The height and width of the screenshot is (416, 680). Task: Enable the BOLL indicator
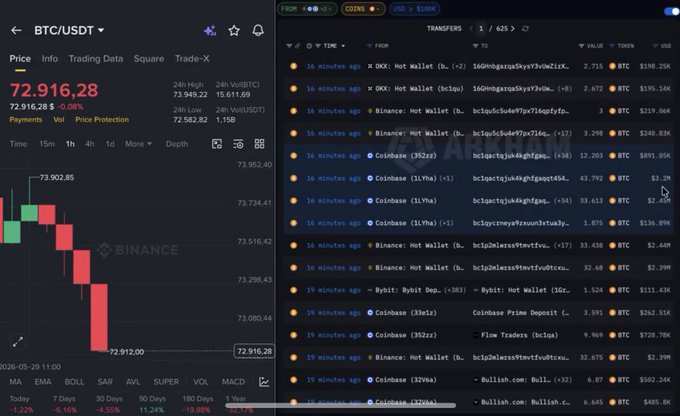coord(75,382)
